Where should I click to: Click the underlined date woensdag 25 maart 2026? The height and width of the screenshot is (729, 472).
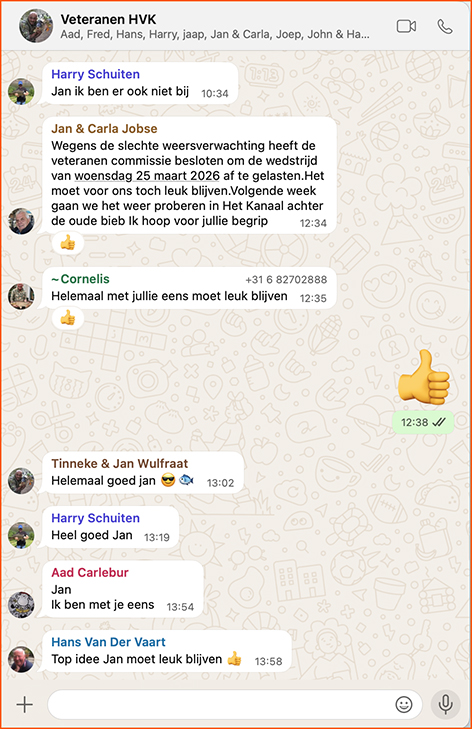[147, 176]
